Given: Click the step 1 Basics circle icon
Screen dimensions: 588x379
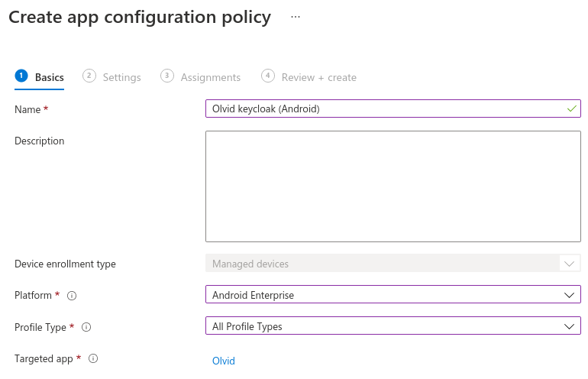Looking at the screenshot, I should tap(21, 76).
